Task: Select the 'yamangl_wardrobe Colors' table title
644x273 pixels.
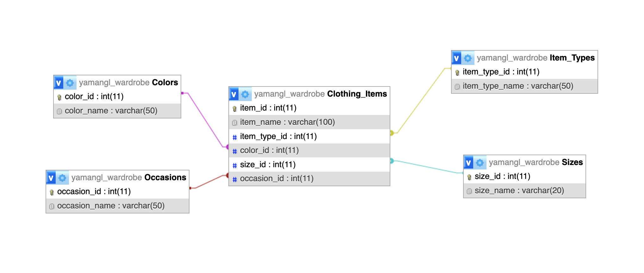Action: click(x=128, y=82)
